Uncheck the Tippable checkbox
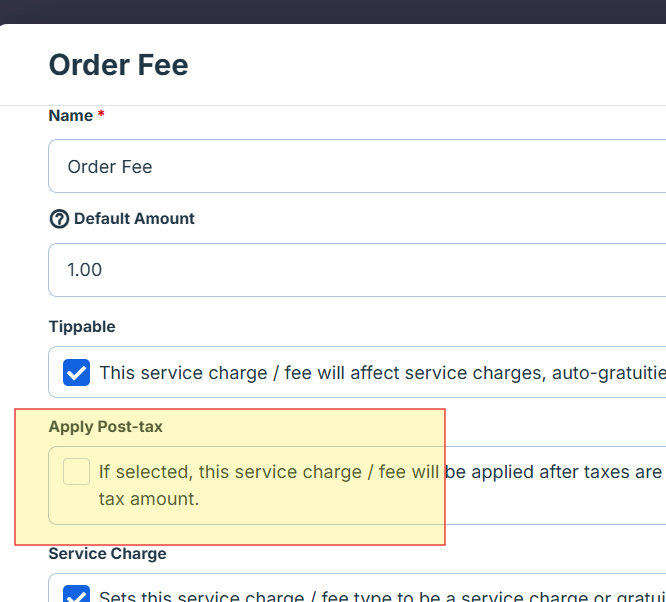 coord(77,373)
